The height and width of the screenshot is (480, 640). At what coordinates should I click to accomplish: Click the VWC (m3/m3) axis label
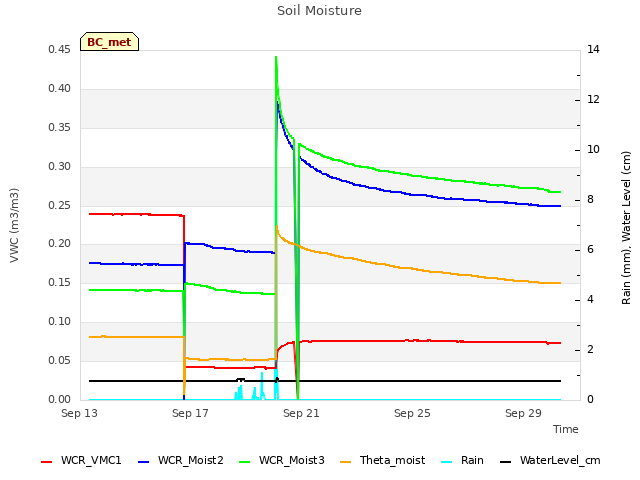click(x=14, y=225)
